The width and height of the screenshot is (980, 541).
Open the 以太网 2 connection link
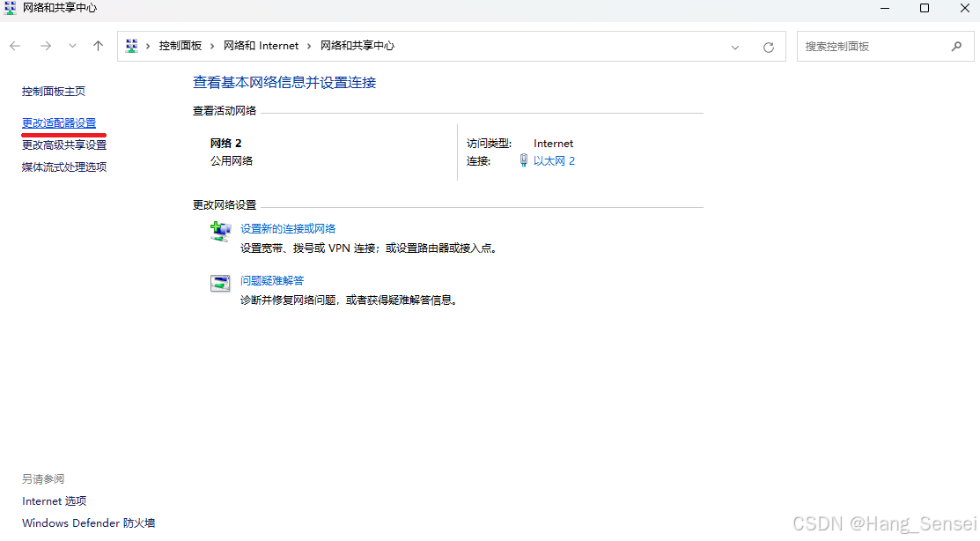555,160
